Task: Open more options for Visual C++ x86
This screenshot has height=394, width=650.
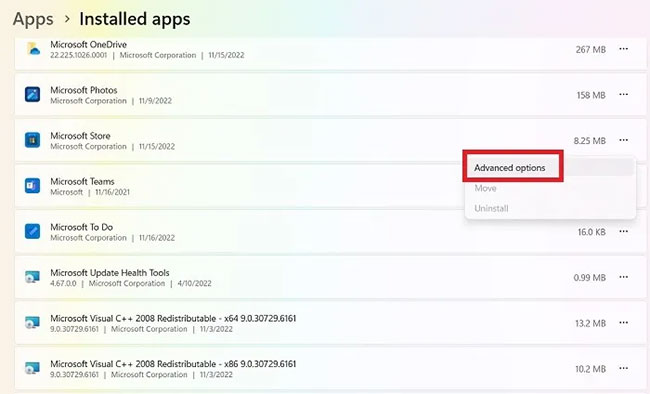Action: coord(623,368)
